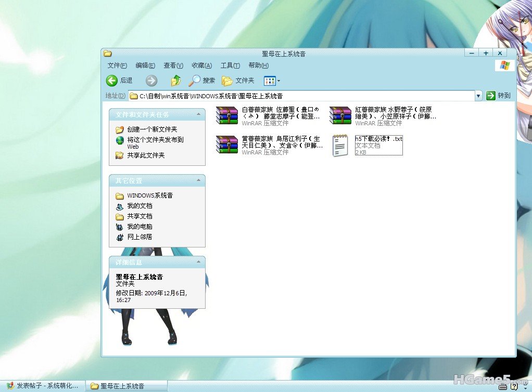Click inside the address bar path field
This screenshot has width=532, height=392.
[301, 96]
